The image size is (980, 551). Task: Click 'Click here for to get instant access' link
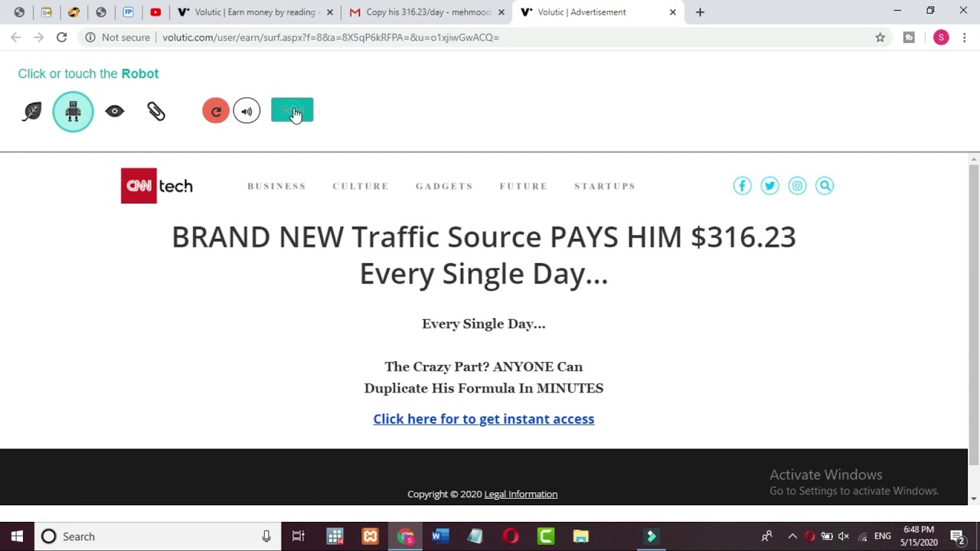[484, 419]
